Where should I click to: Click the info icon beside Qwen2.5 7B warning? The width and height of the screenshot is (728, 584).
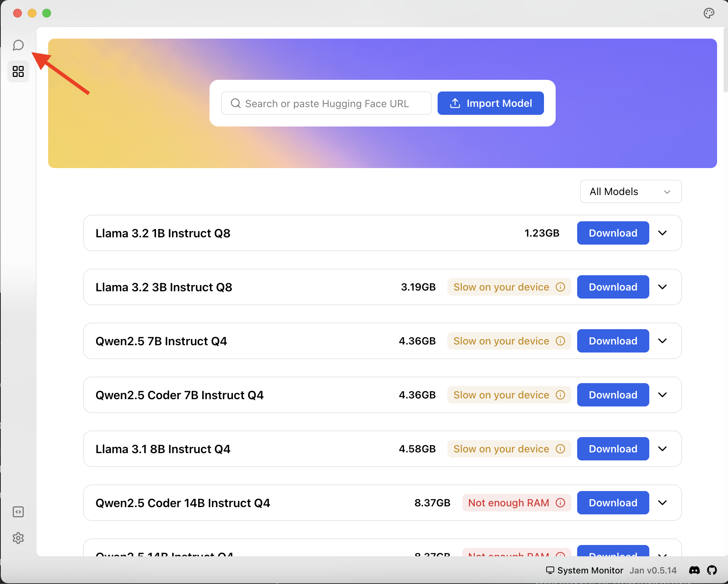(x=560, y=341)
